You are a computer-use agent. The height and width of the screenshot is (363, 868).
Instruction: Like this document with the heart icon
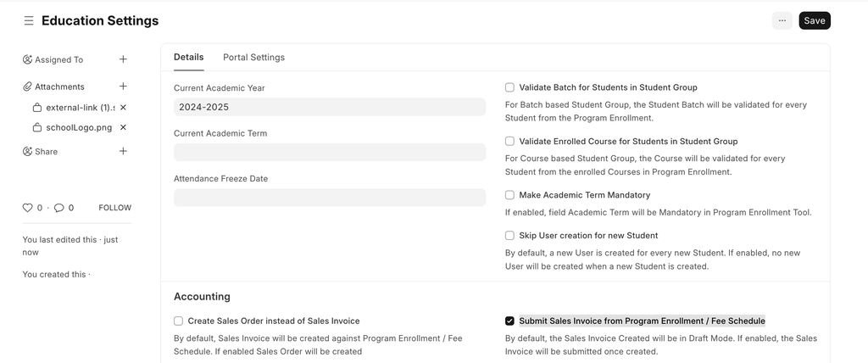[27, 208]
